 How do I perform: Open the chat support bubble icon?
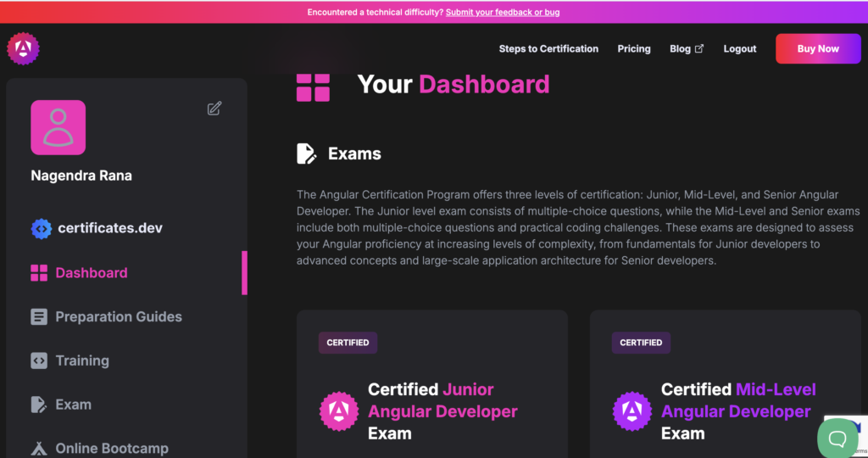click(837, 438)
